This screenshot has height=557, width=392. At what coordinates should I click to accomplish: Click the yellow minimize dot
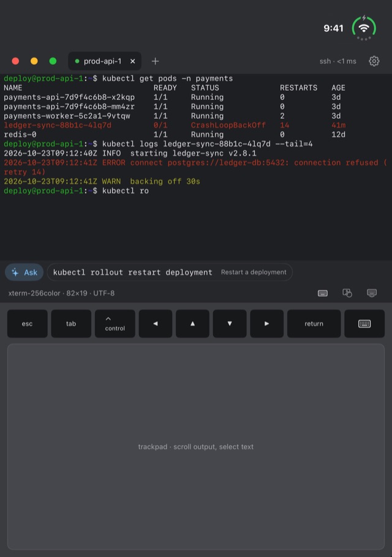34,61
